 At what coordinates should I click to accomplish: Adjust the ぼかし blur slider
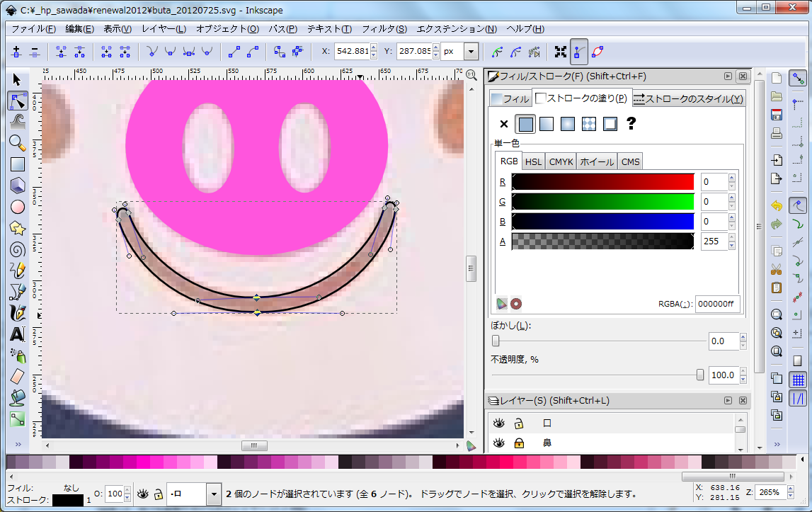click(599, 341)
